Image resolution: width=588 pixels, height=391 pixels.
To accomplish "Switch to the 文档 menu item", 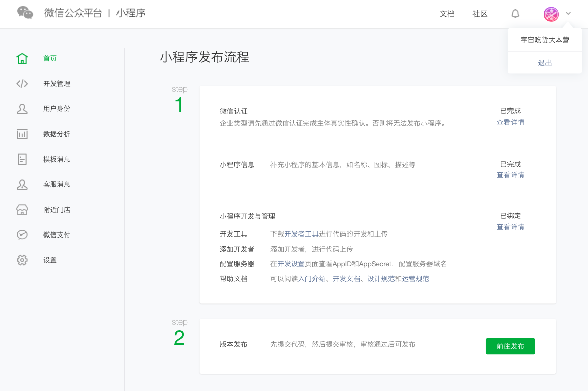I will 447,14.
